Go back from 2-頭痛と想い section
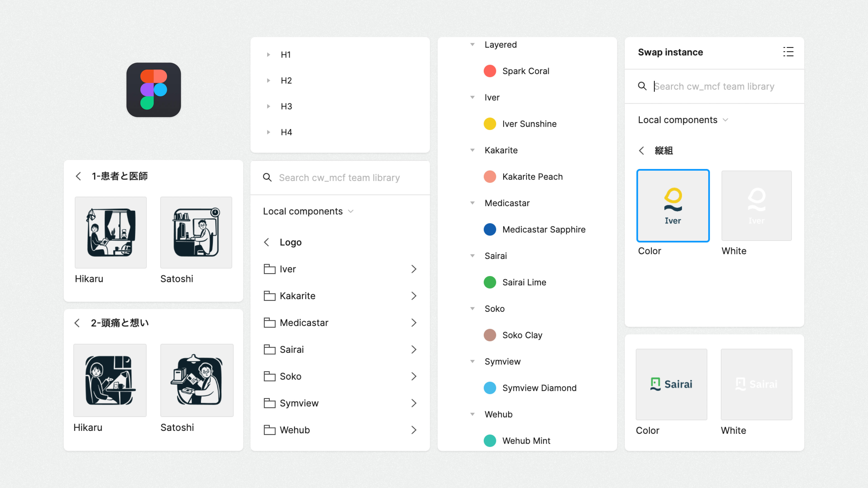The height and width of the screenshot is (488, 868). (x=77, y=323)
